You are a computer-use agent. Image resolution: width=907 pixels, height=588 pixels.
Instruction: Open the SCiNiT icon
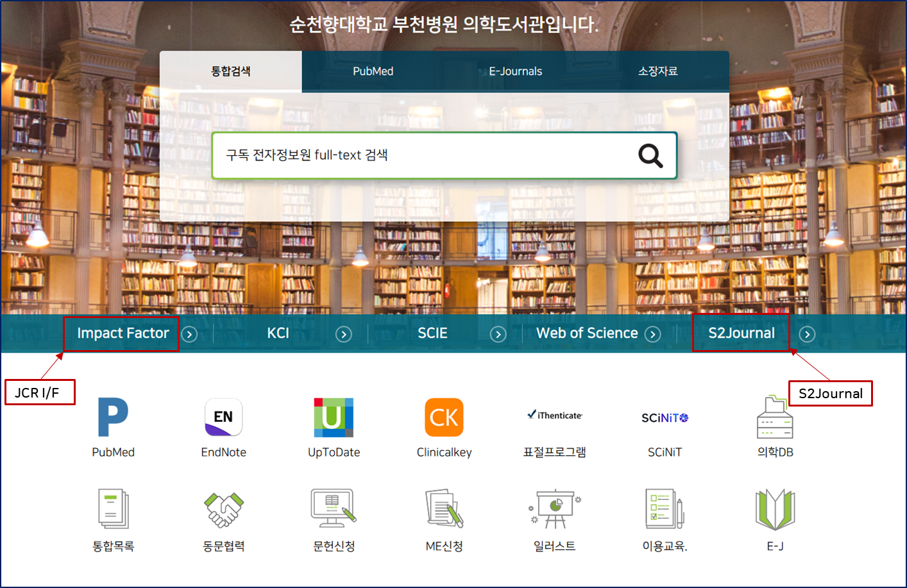click(x=665, y=418)
